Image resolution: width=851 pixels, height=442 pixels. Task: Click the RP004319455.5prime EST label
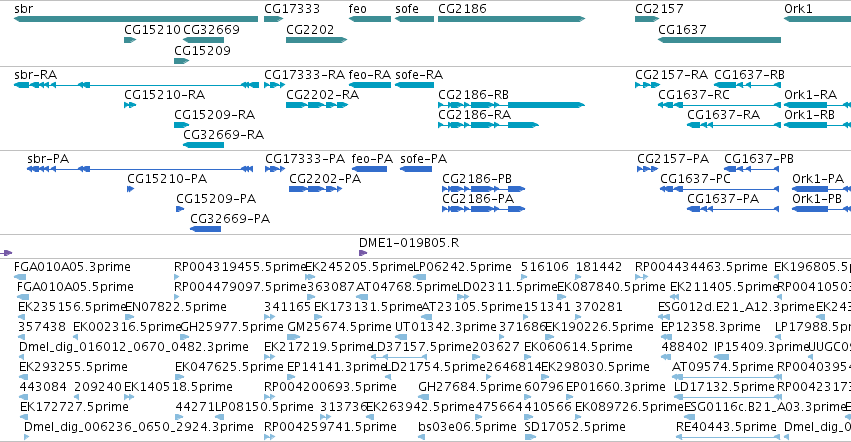(x=240, y=267)
